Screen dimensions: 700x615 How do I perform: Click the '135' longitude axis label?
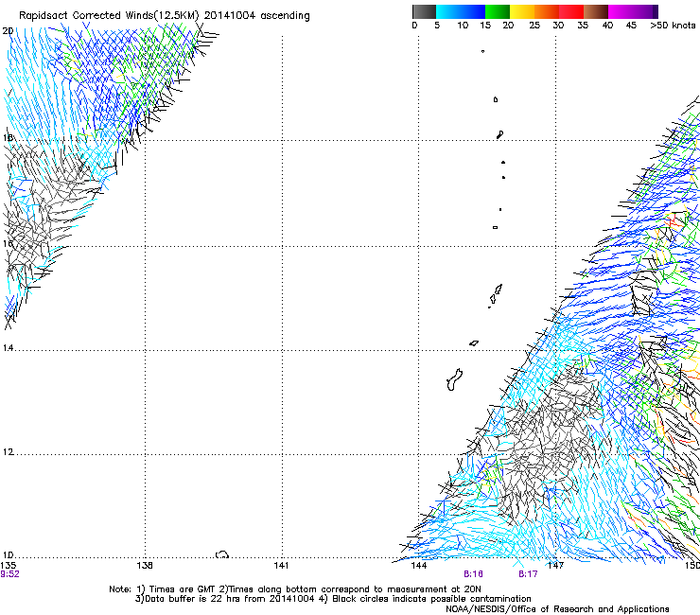tap(8, 566)
